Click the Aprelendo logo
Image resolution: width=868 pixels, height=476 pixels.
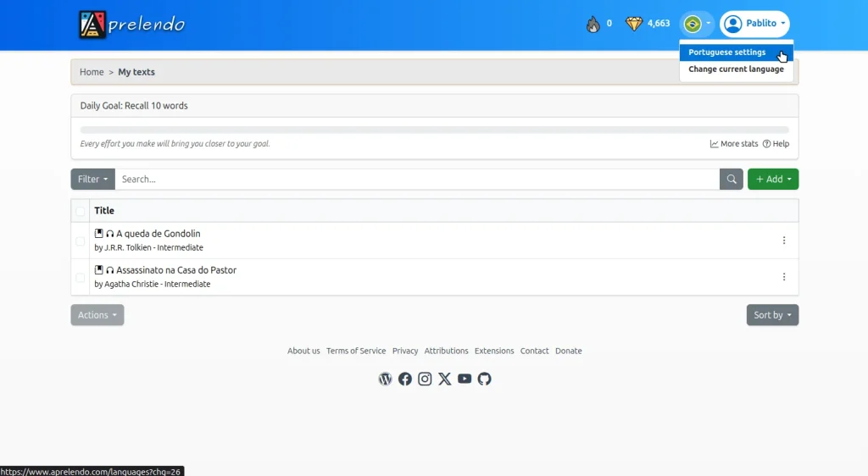pos(131,25)
